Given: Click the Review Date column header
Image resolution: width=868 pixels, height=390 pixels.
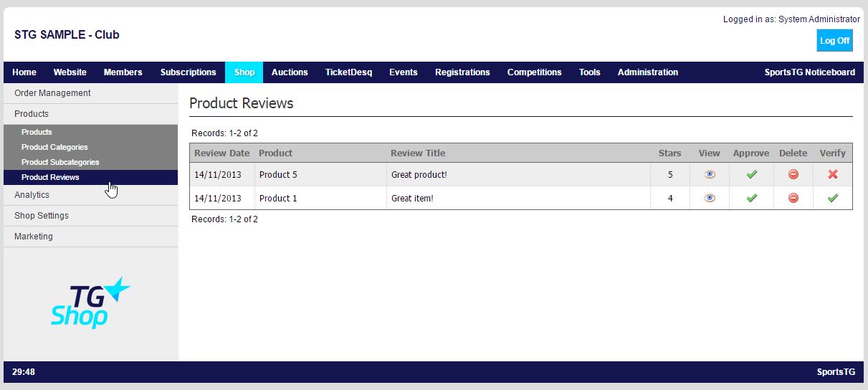Looking at the screenshot, I should pos(222,153).
